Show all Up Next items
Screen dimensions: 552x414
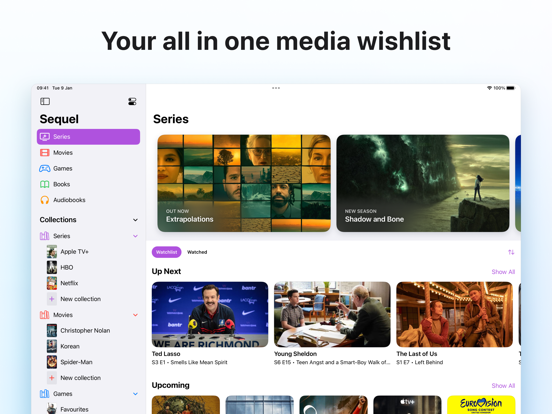[x=503, y=272]
